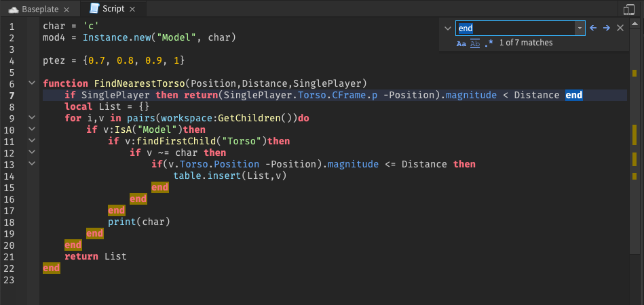Click the highlighted 'end' on line 15

159,187
